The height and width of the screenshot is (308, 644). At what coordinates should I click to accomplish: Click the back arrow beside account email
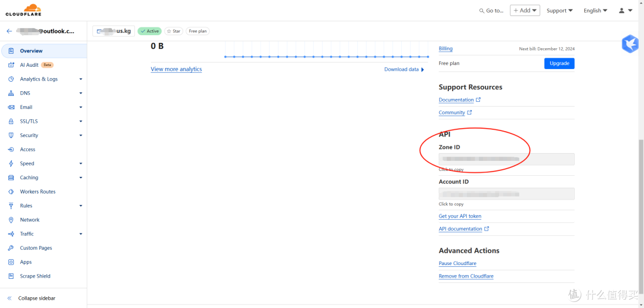click(x=9, y=31)
